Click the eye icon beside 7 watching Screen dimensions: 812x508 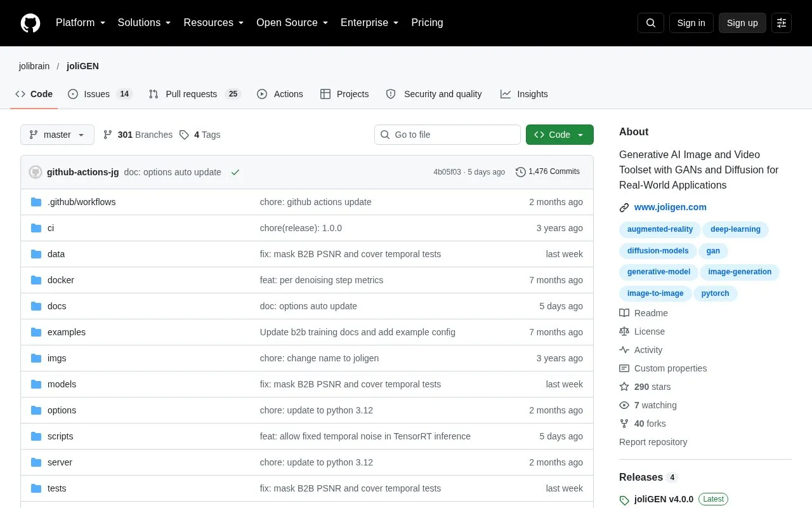pos(624,405)
